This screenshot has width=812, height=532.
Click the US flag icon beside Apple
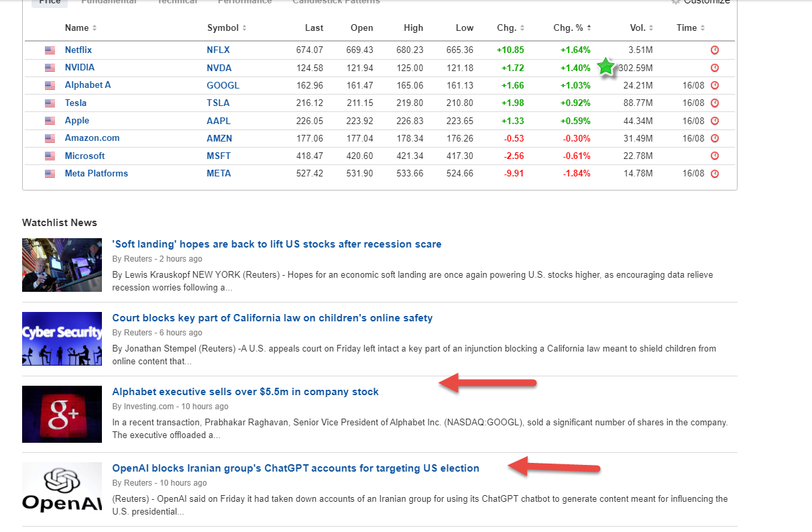50,121
